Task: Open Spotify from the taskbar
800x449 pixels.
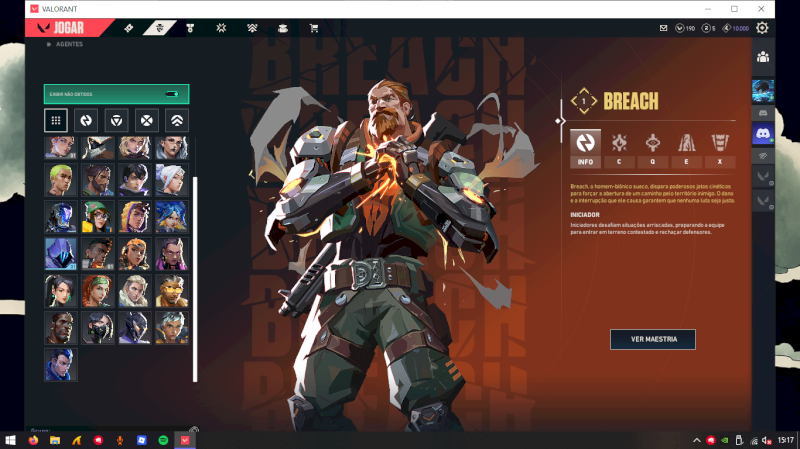Action: (163, 440)
